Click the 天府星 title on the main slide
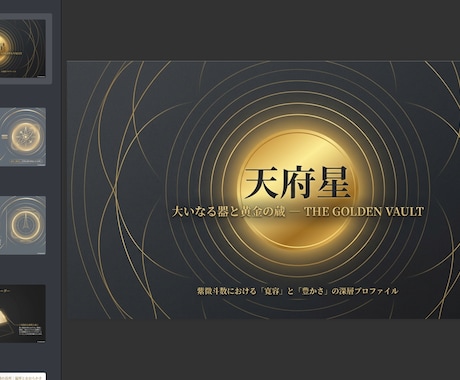The width and height of the screenshot is (460, 380). [x=298, y=183]
